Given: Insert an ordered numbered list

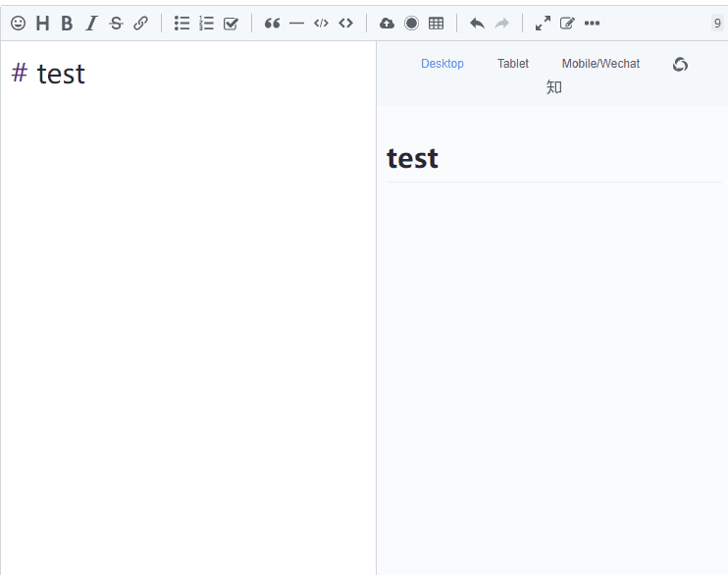Looking at the screenshot, I should click(206, 24).
